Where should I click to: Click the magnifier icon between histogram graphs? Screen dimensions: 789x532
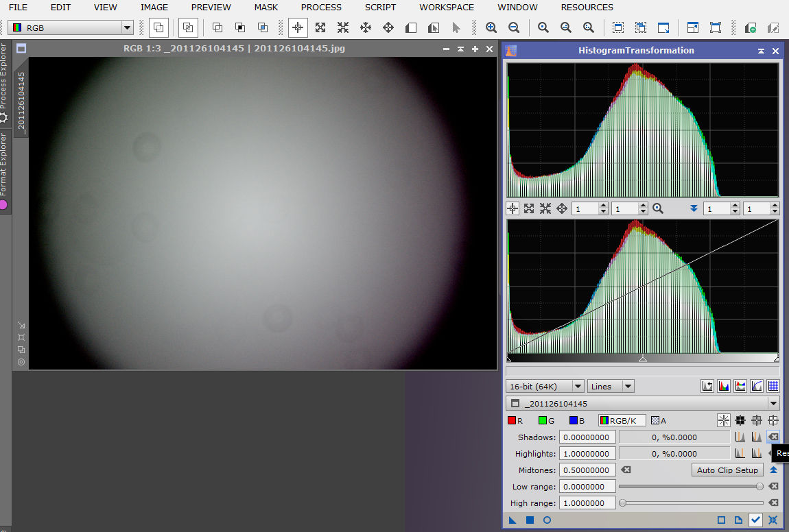tap(658, 208)
